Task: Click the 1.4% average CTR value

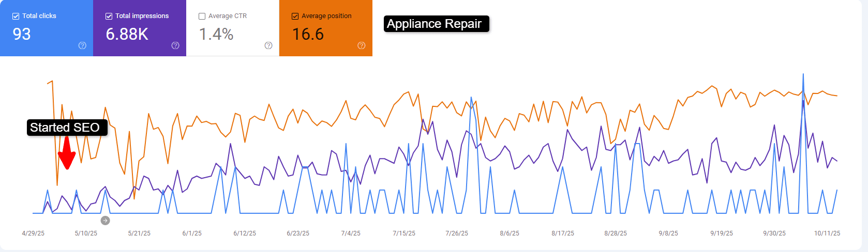Action: [x=216, y=34]
